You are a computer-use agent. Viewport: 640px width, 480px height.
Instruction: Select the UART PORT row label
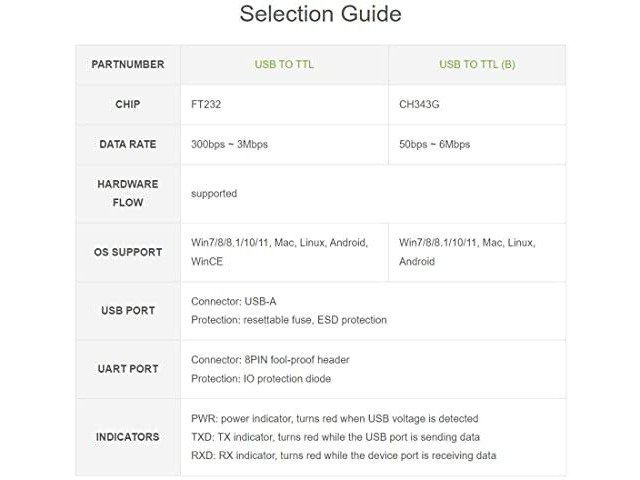[x=128, y=369]
